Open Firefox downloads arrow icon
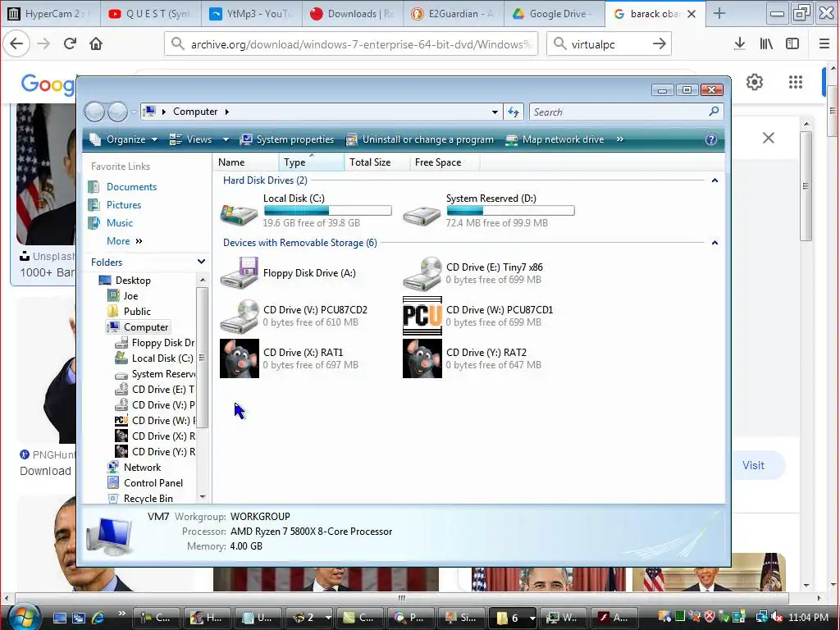This screenshot has height=630, width=840. (x=739, y=44)
